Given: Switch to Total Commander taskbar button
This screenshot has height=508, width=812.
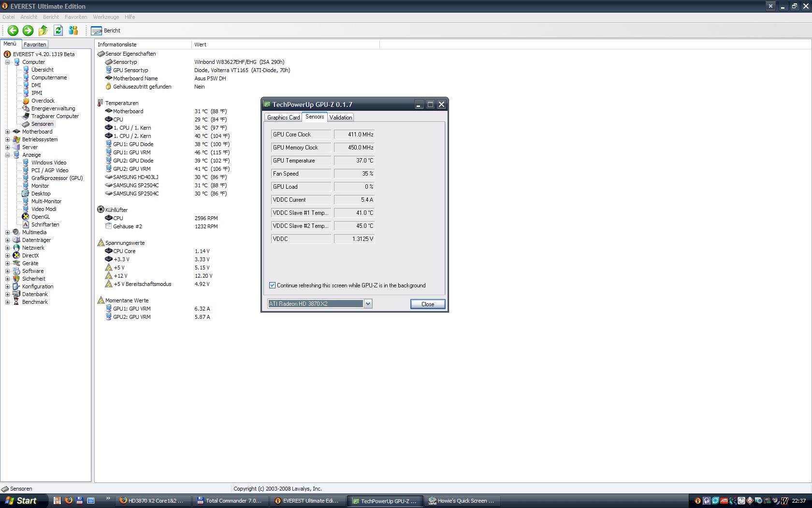Looking at the screenshot, I should 230,501.
